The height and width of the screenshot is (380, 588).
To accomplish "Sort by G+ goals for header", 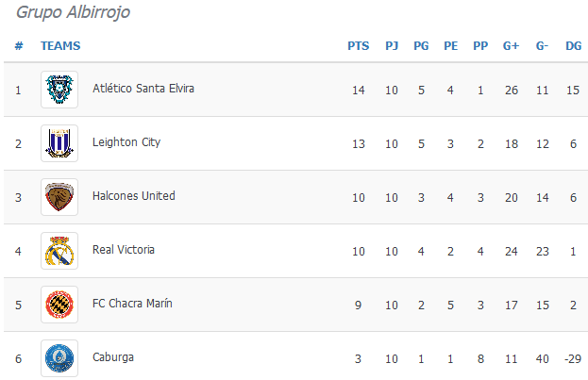I will click(511, 45).
